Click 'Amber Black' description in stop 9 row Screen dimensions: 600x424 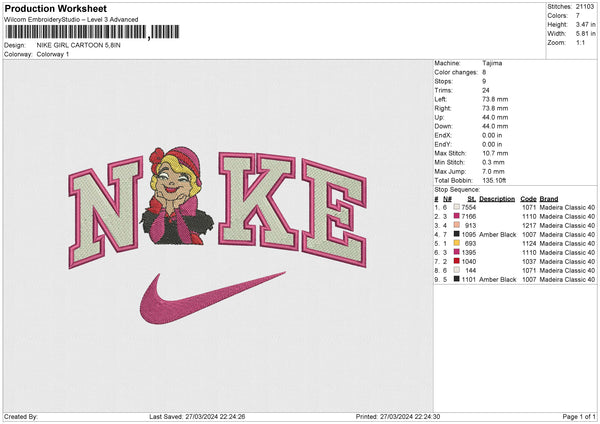pyautogui.click(x=497, y=279)
